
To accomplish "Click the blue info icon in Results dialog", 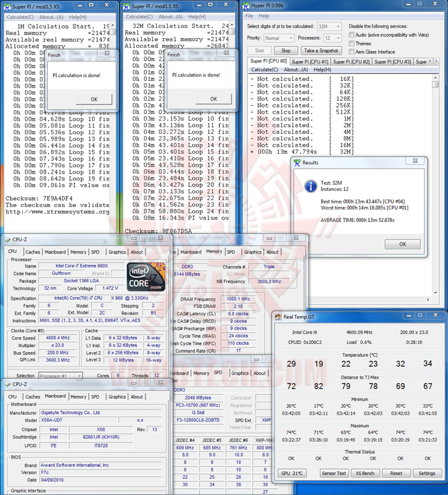I will pos(310,186).
